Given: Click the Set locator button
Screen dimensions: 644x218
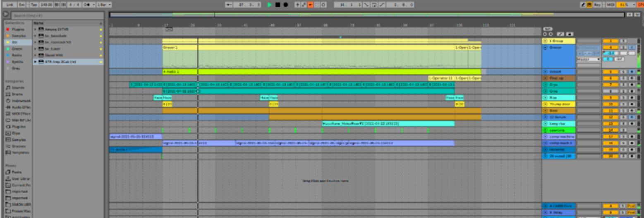Looking at the screenshot, I should (x=547, y=29).
